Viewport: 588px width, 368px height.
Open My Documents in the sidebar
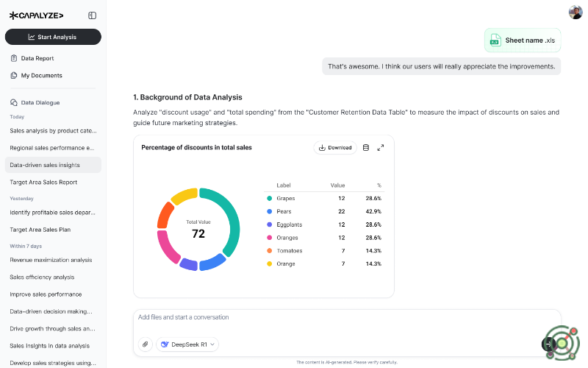pyautogui.click(x=41, y=75)
